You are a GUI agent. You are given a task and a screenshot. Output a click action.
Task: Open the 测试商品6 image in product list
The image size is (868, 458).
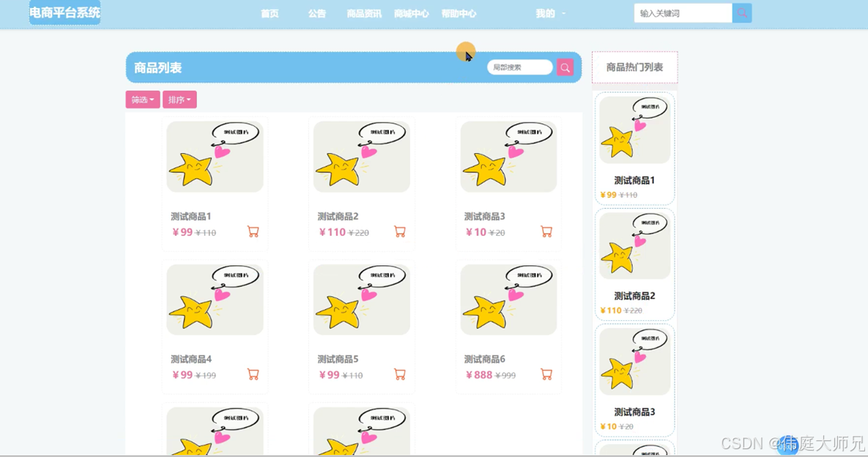508,299
